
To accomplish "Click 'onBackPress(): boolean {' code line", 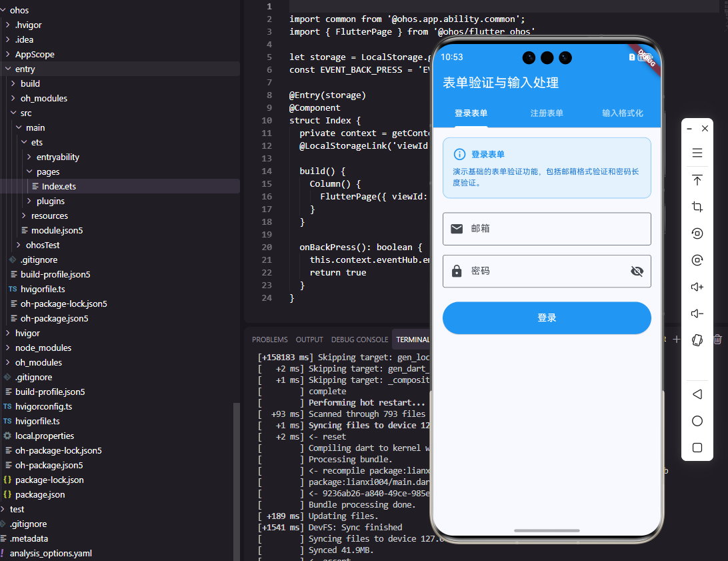I will pyautogui.click(x=361, y=247).
